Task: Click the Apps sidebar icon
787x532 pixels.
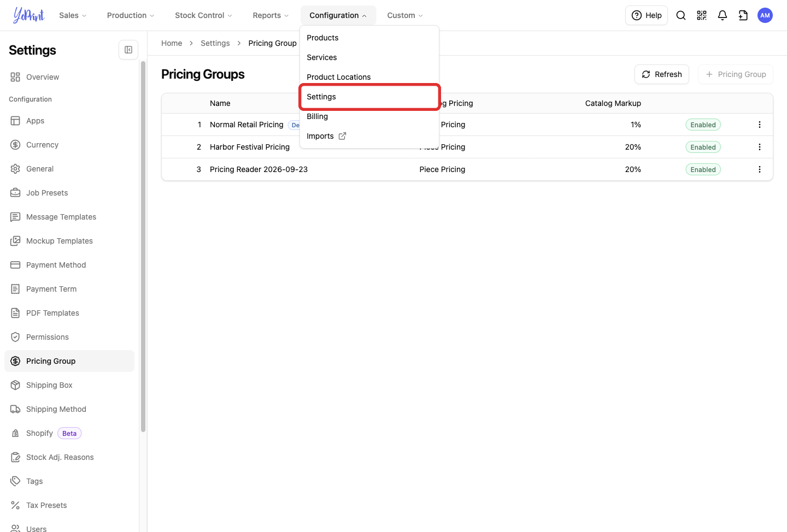Action: coord(15,121)
